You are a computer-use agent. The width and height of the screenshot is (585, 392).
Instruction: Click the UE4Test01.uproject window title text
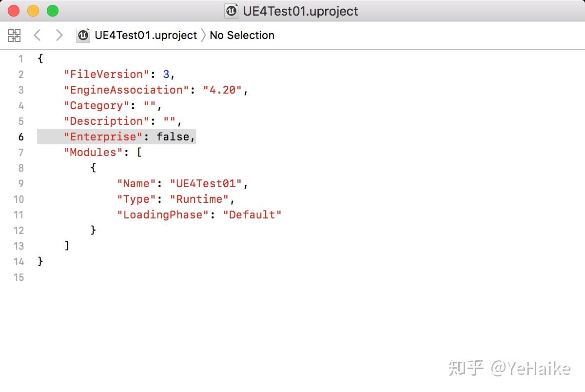click(x=300, y=11)
